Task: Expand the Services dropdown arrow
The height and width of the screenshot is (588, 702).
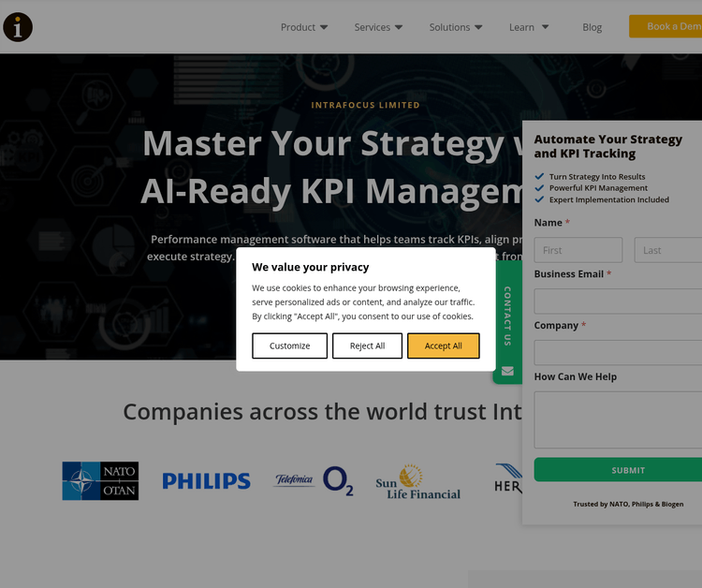Action: point(399,27)
